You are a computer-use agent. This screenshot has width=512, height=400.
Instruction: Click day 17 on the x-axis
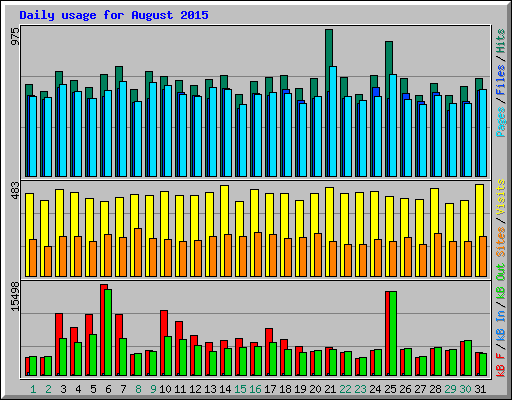[x=270, y=389]
